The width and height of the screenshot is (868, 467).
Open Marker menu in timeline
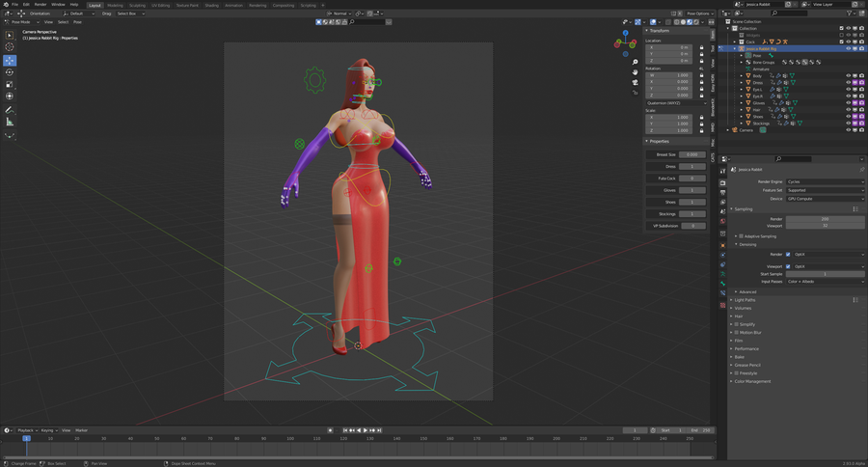81,430
